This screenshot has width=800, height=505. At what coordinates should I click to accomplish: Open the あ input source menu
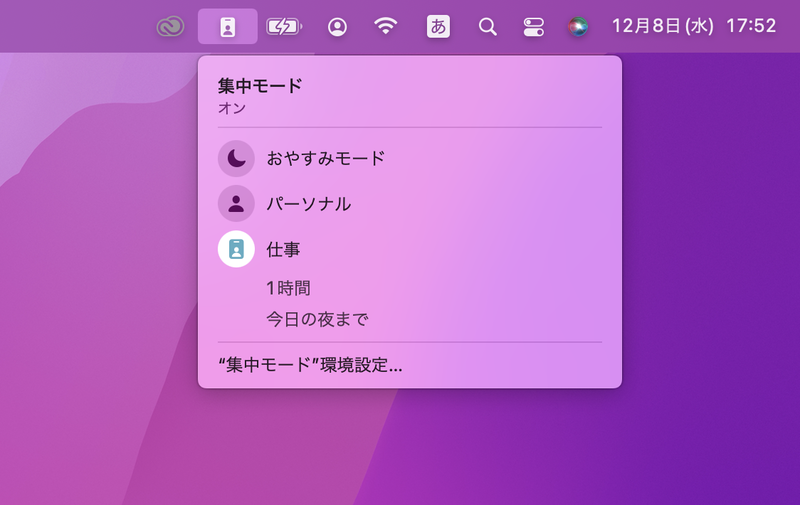click(438, 27)
